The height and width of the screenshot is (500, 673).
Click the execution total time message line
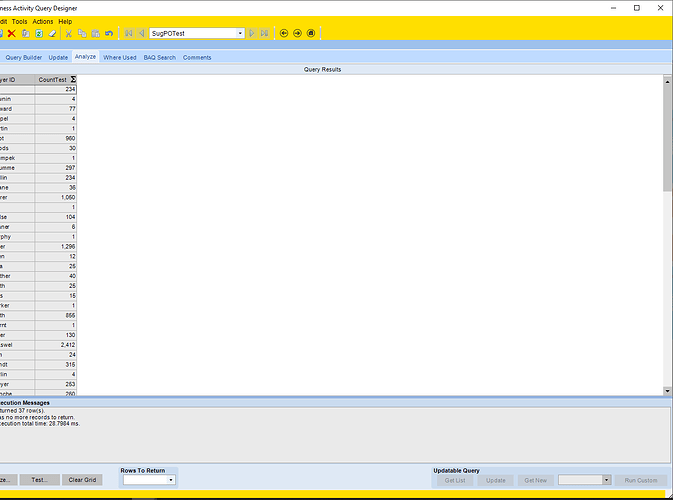(40, 424)
